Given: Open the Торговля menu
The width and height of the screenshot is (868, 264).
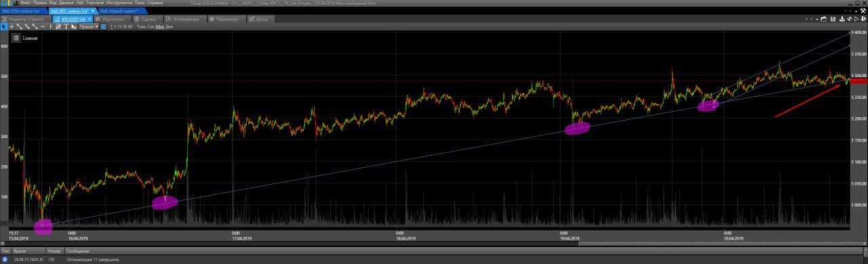Looking at the screenshot, I should click(x=95, y=3).
